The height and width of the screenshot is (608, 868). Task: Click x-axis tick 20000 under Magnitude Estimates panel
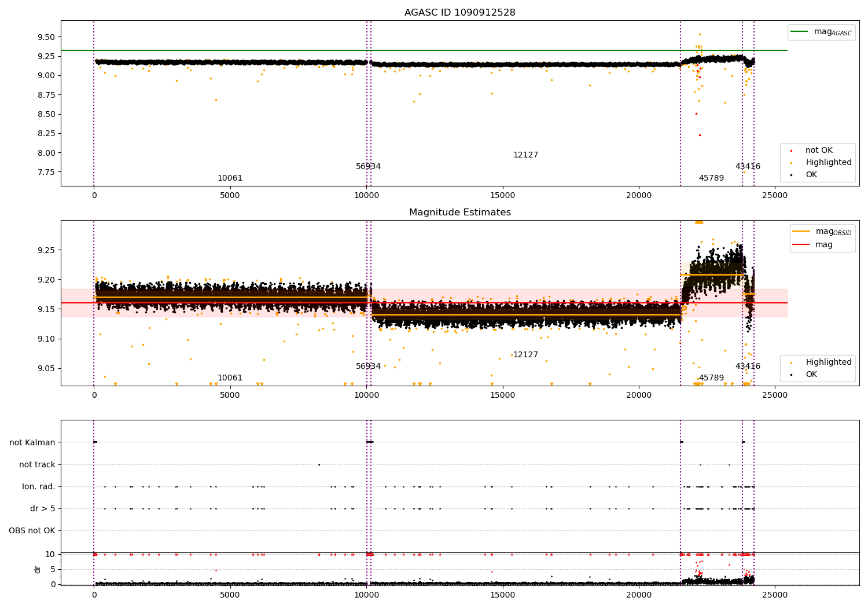pos(639,395)
